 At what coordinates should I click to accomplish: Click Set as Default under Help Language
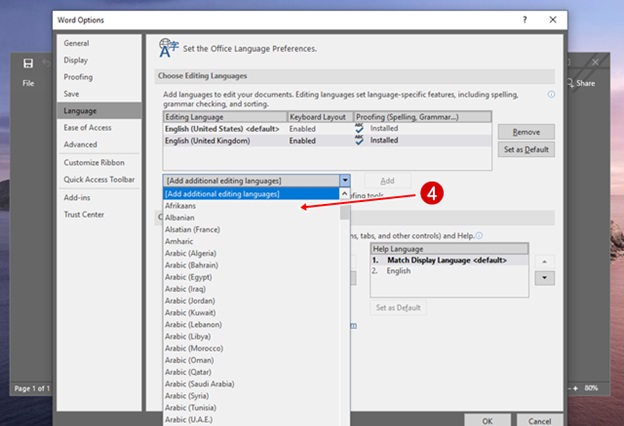(x=398, y=308)
